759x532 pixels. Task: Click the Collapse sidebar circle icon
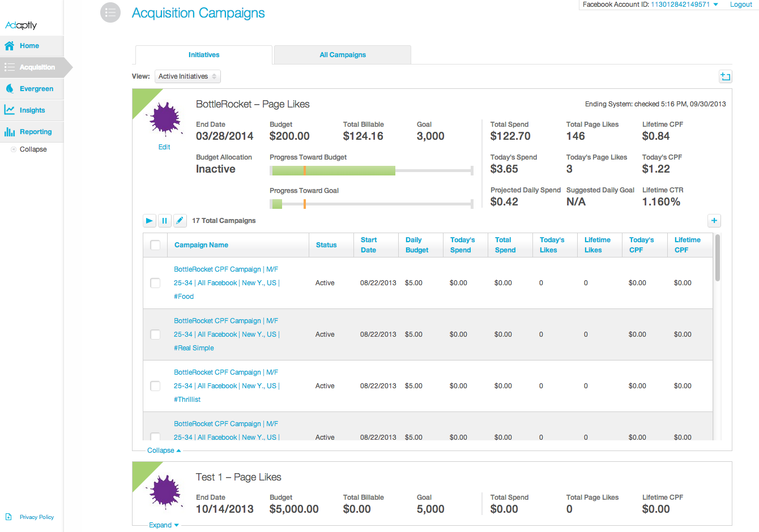14,149
